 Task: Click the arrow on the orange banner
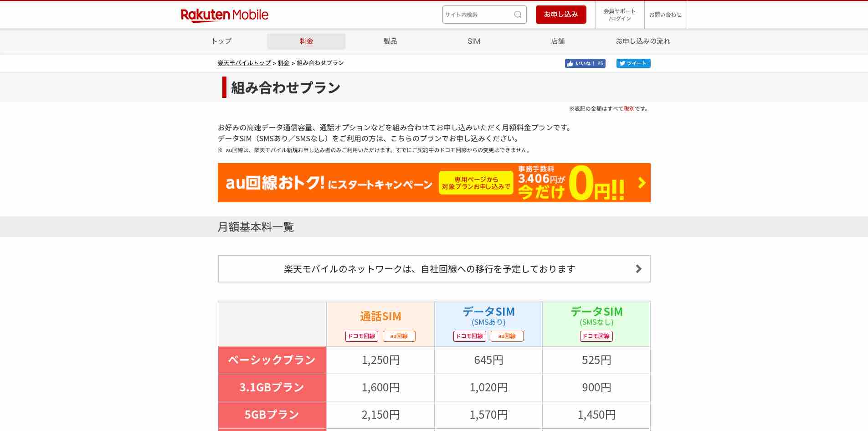tap(642, 183)
